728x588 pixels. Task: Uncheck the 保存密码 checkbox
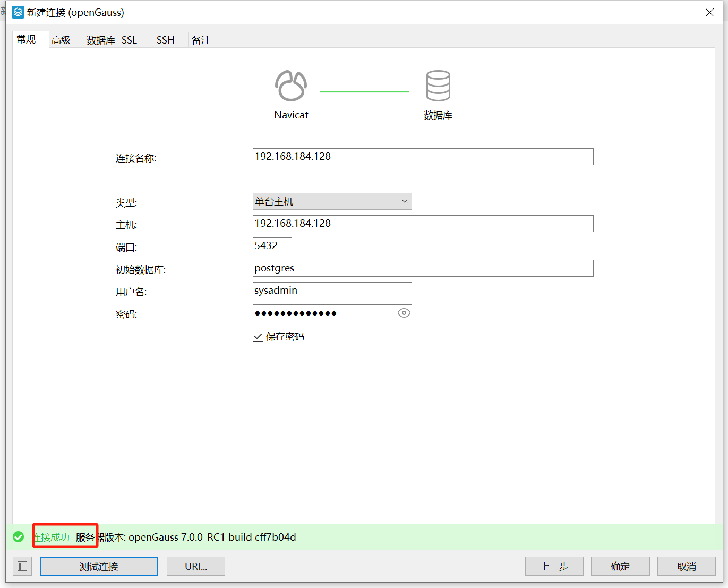click(258, 336)
